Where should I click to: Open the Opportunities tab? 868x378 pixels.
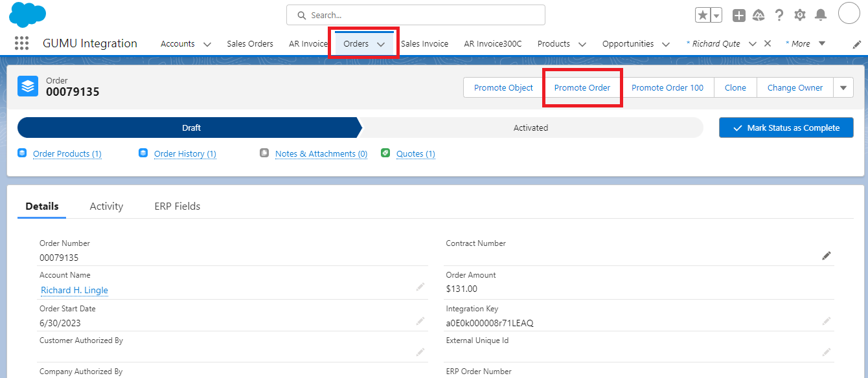628,44
